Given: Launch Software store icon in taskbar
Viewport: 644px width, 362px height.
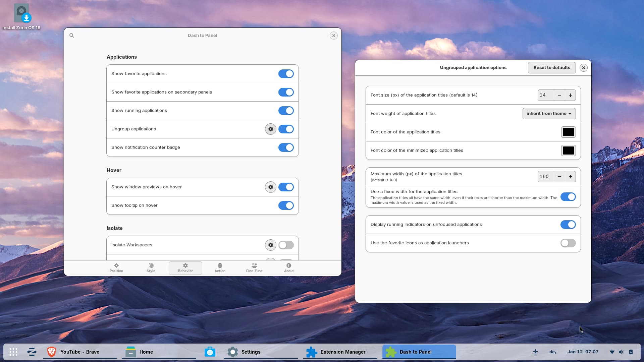Looking at the screenshot, I should (x=210, y=352).
